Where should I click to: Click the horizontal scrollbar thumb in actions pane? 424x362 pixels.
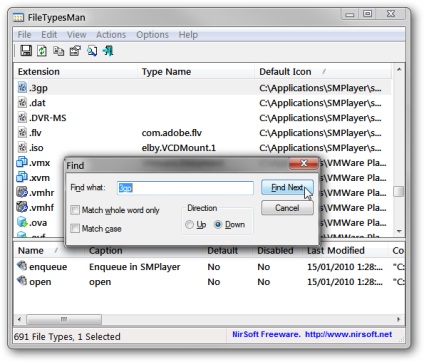64,319
